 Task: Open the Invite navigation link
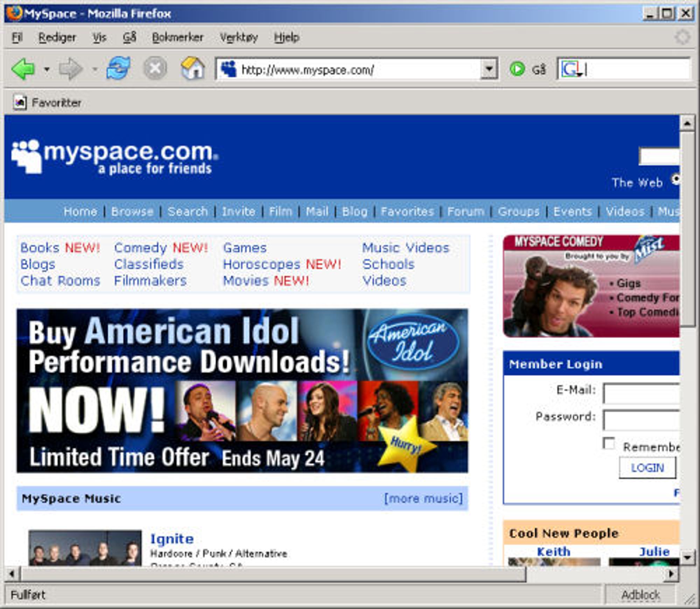[x=238, y=211]
